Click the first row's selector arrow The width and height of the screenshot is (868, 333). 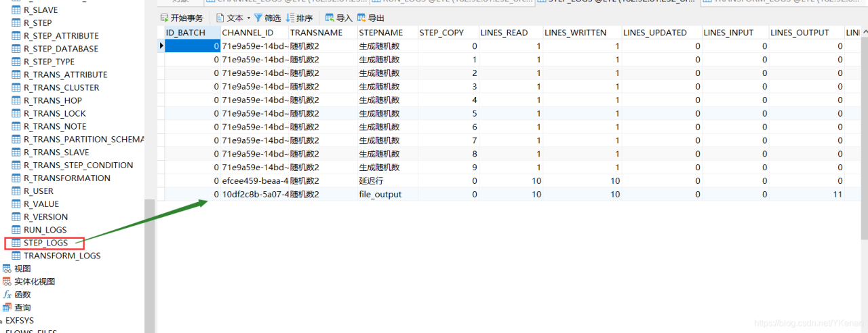pyautogui.click(x=161, y=46)
